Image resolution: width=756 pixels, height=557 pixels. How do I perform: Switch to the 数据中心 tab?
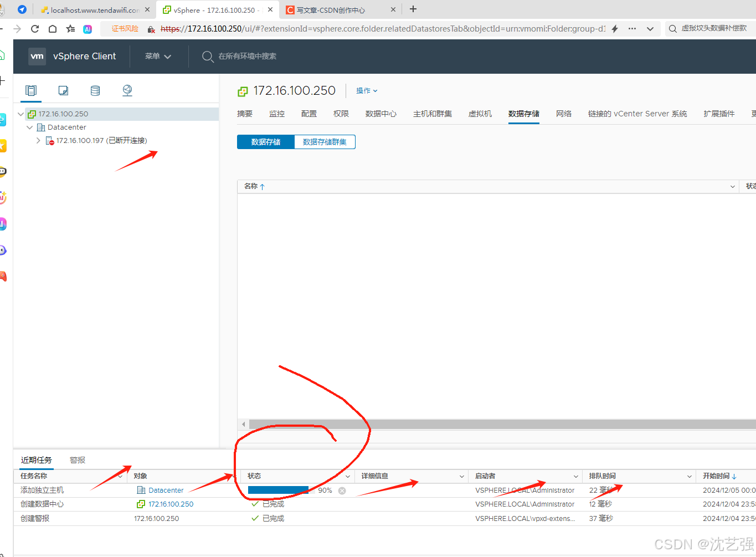(381, 114)
